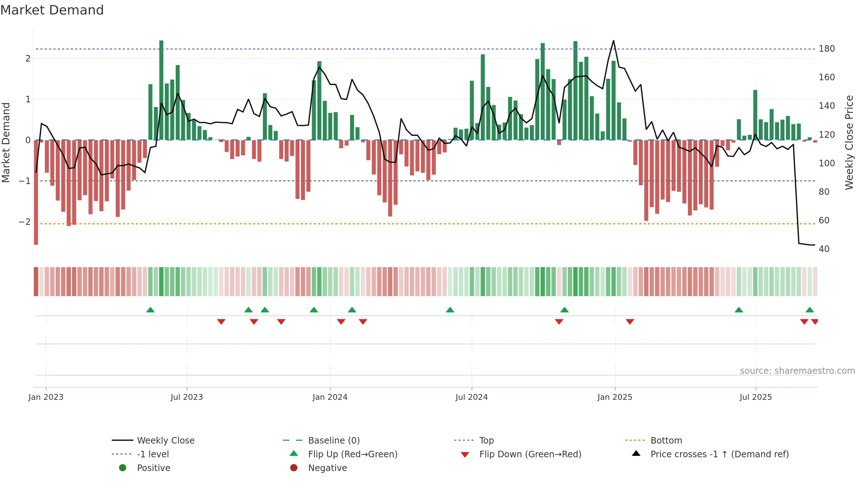Click the dark red first cell of heatmap strip
868x488 pixels.
(36, 282)
